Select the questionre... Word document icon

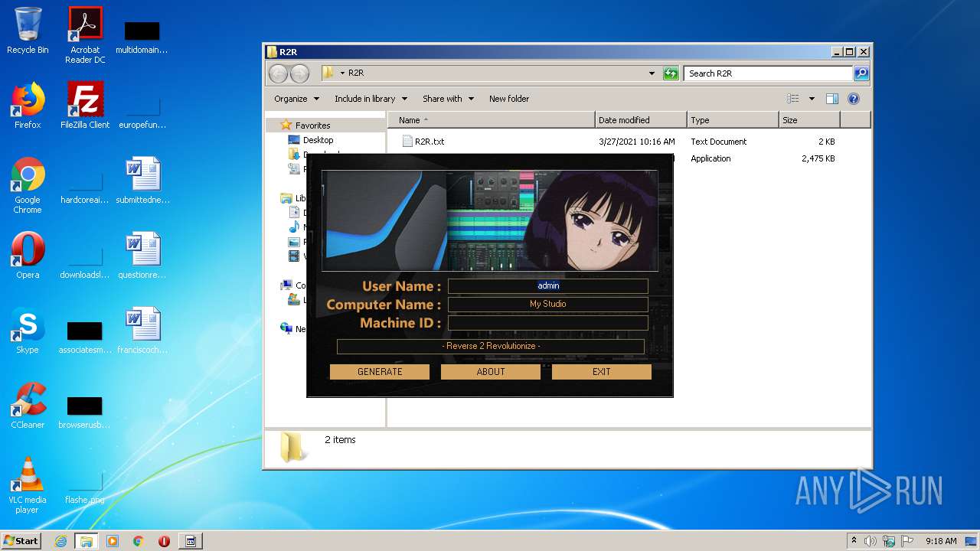tap(142, 256)
